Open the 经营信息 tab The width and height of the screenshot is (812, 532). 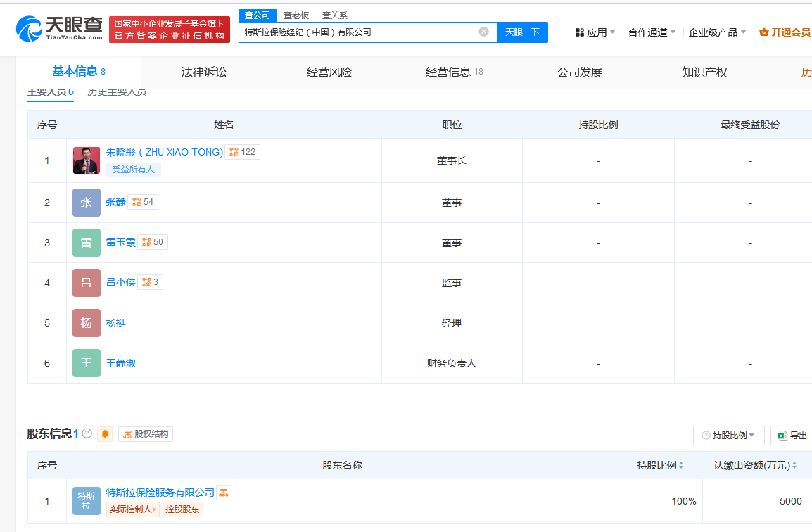tap(454, 72)
